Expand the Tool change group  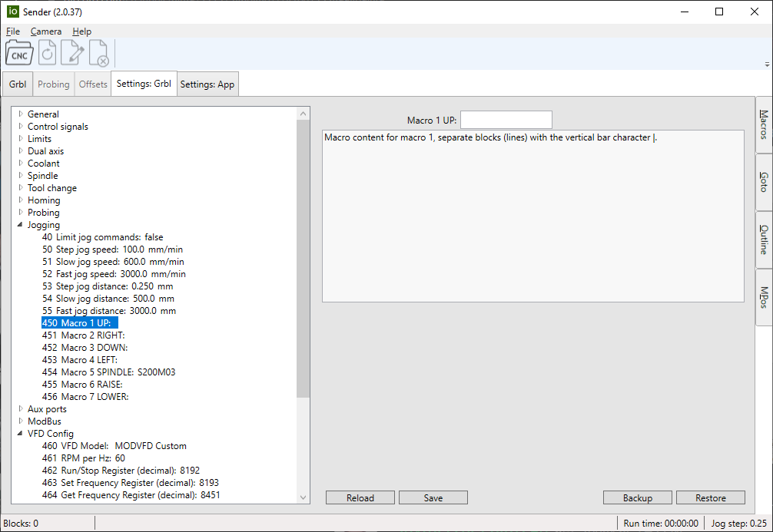tap(21, 187)
